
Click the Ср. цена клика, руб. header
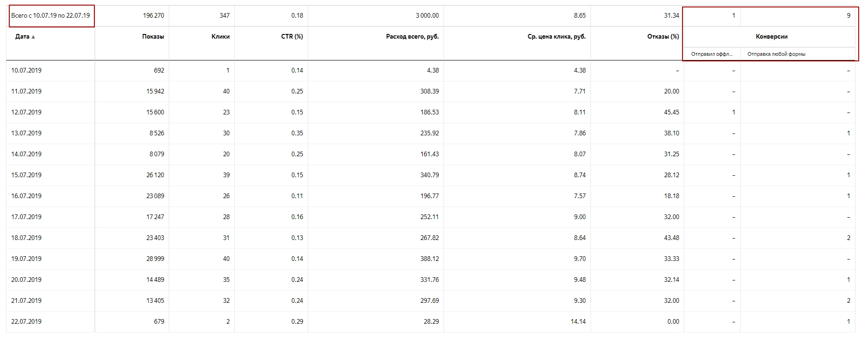pyautogui.click(x=557, y=36)
